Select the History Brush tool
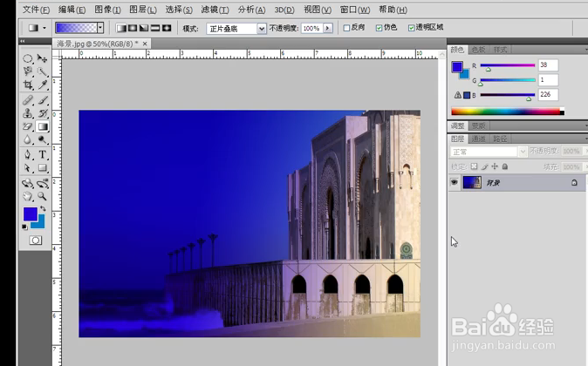This screenshot has height=366, width=588. coord(43,113)
